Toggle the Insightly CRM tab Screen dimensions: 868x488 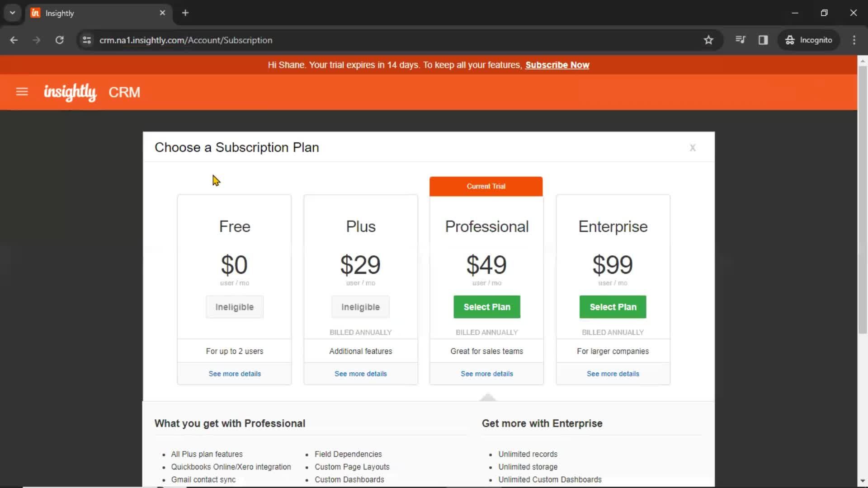point(99,13)
